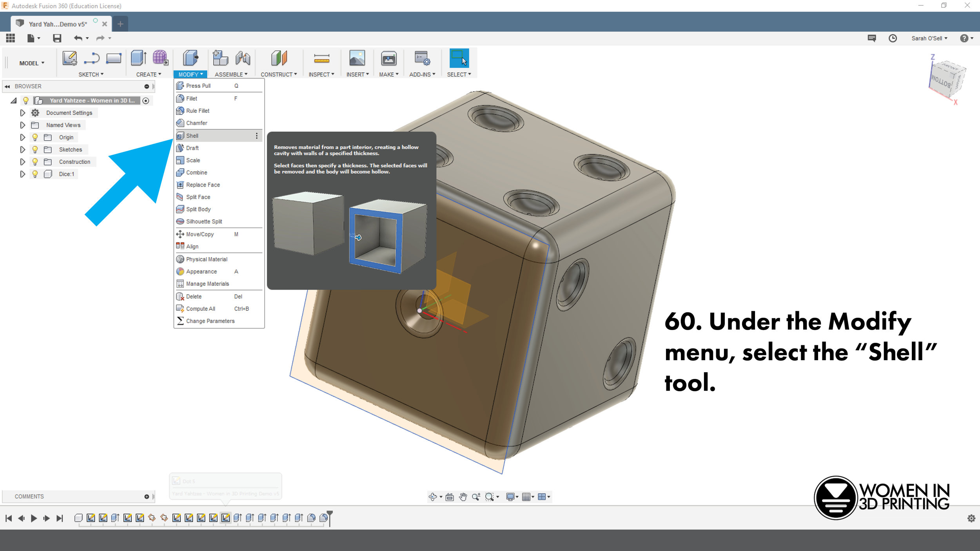Screen dimensions: 980x551
Task: Toggle visibility bulb for Sketches folder
Action: coord(35,149)
